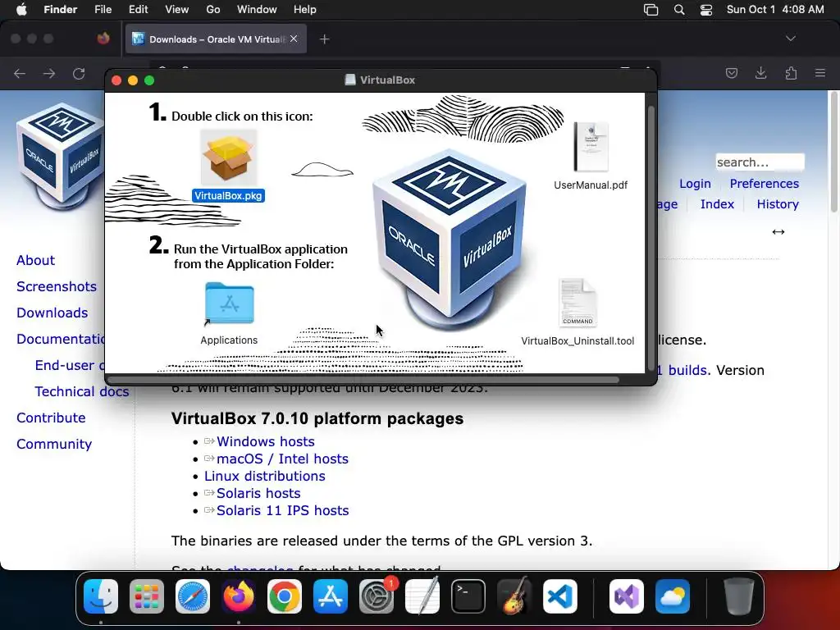
Task: Click the Windows hosts download link
Action: pos(265,441)
